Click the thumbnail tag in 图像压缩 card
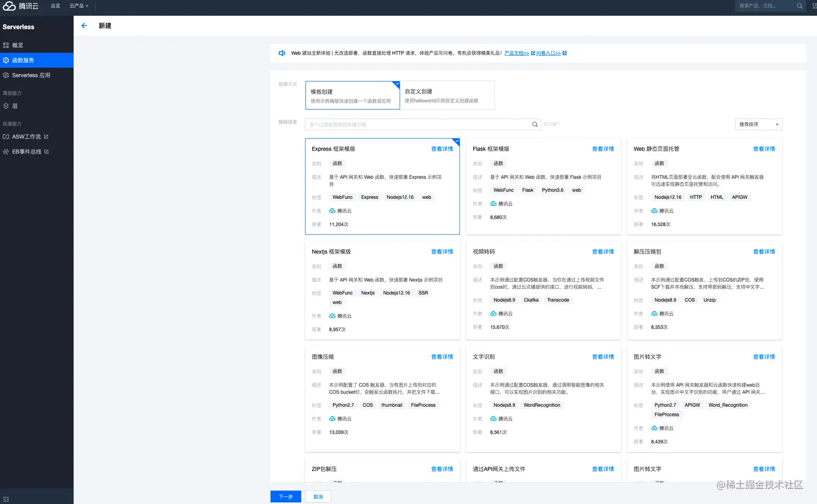Screen dimensions: 817x504 pyautogui.click(x=392, y=405)
